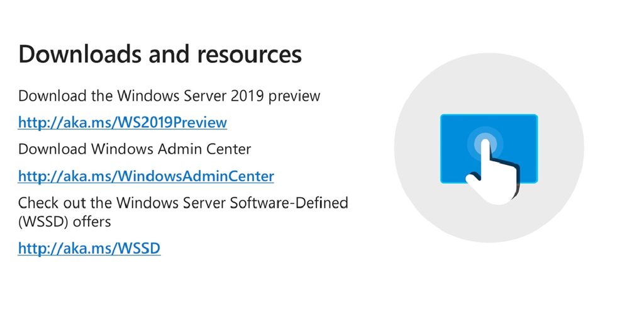Click the word "Admin" in plain text
The height and width of the screenshot is (330, 644).
coord(186,149)
